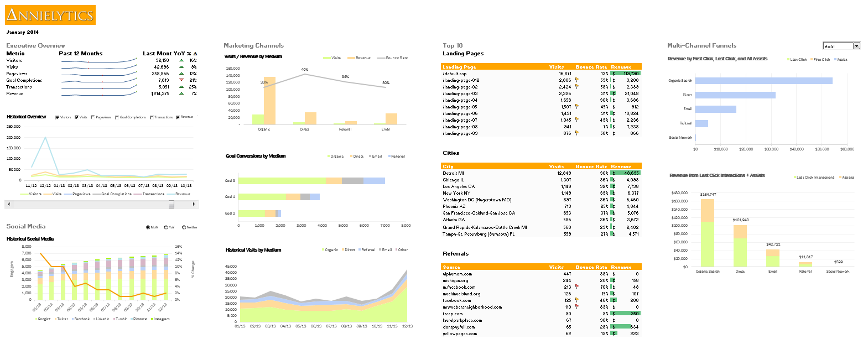The height and width of the screenshot is (344, 868).
Task: Click the right arrow of Historical Overview scrollbar
Action: point(194,204)
